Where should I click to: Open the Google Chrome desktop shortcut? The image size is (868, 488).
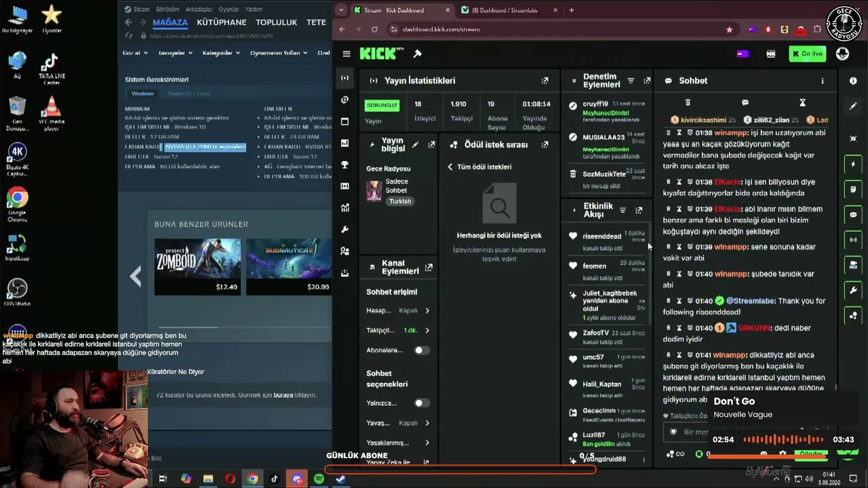pos(18,205)
